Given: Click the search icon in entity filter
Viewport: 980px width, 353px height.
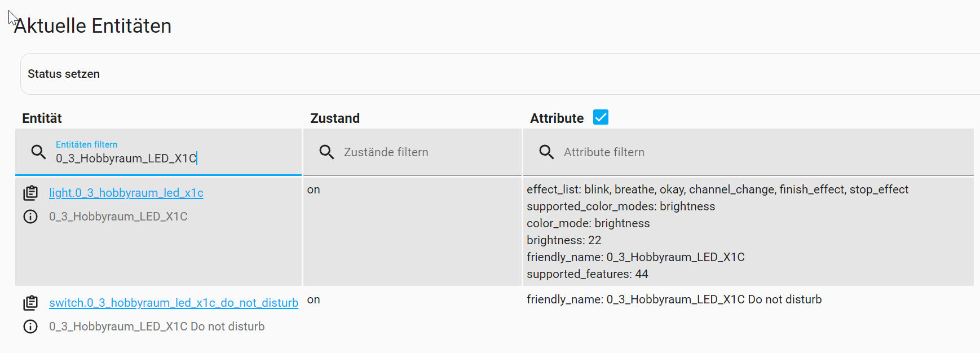Looking at the screenshot, I should [x=38, y=152].
